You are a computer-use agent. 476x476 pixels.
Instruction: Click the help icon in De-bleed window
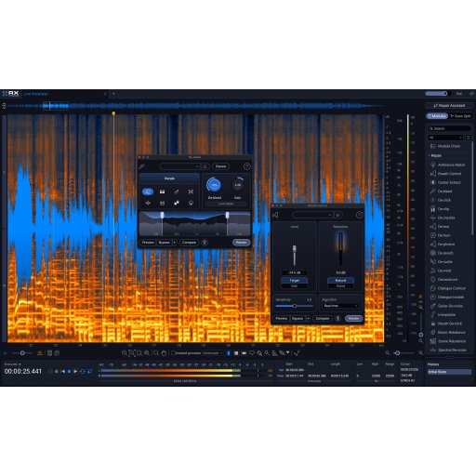coord(246,166)
